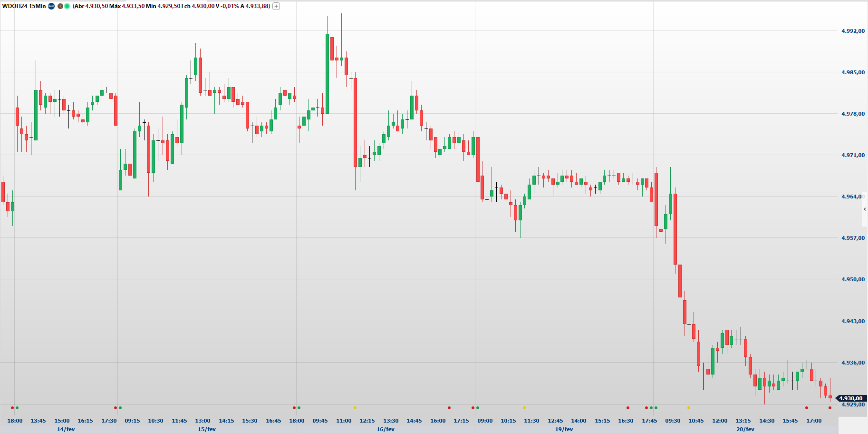Click the 09:00 time label on 19/fev

click(485, 421)
